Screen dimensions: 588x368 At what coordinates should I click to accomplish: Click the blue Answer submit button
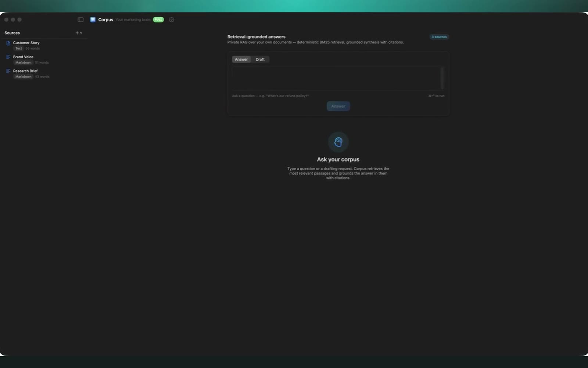click(338, 106)
